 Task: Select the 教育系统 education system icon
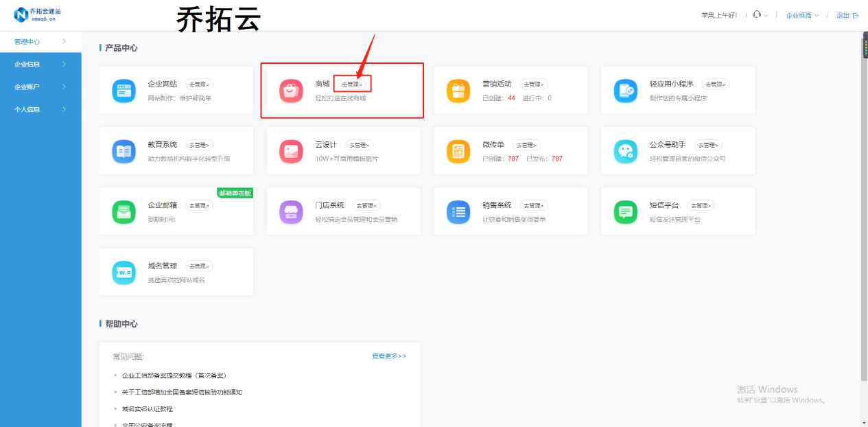pyautogui.click(x=124, y=150)
